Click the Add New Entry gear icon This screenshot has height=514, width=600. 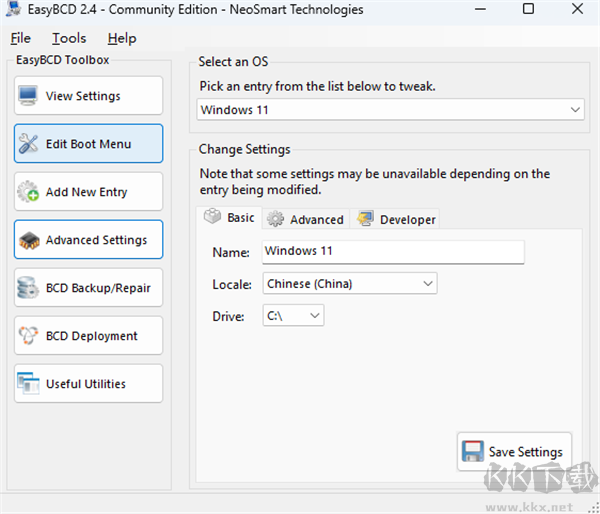[29, 192]
